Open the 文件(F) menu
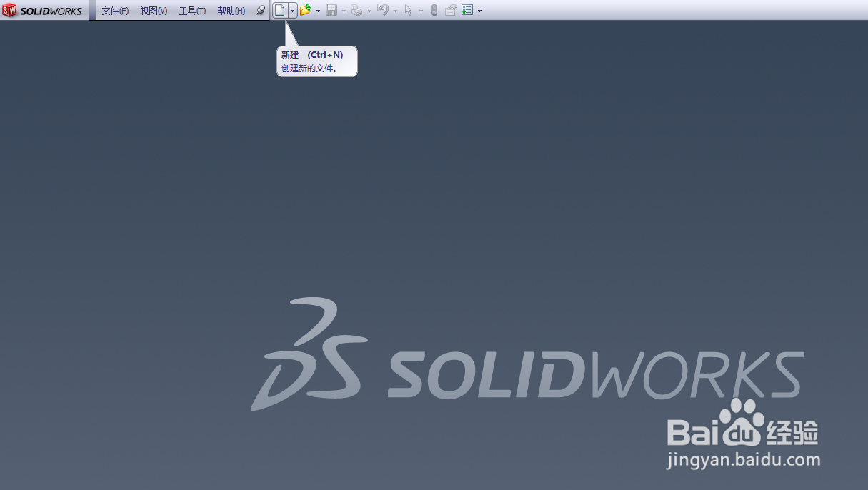 point(115,11)
